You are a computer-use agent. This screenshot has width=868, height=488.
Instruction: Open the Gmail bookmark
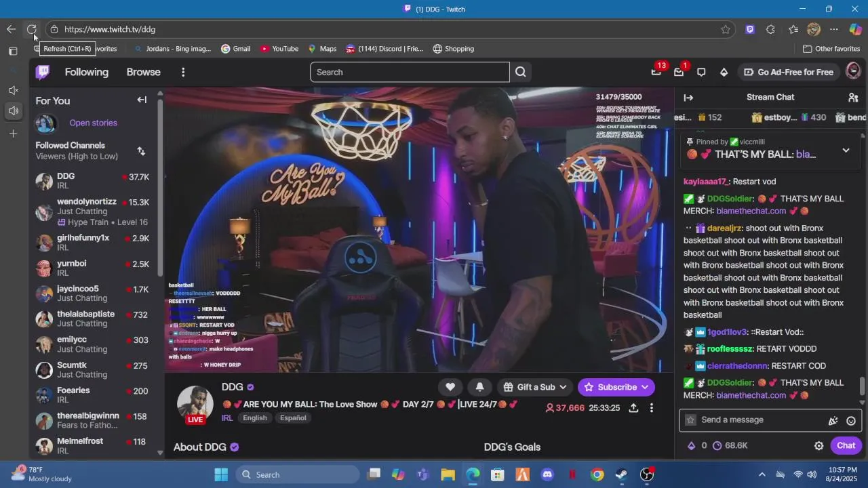(x=236, y=49)
